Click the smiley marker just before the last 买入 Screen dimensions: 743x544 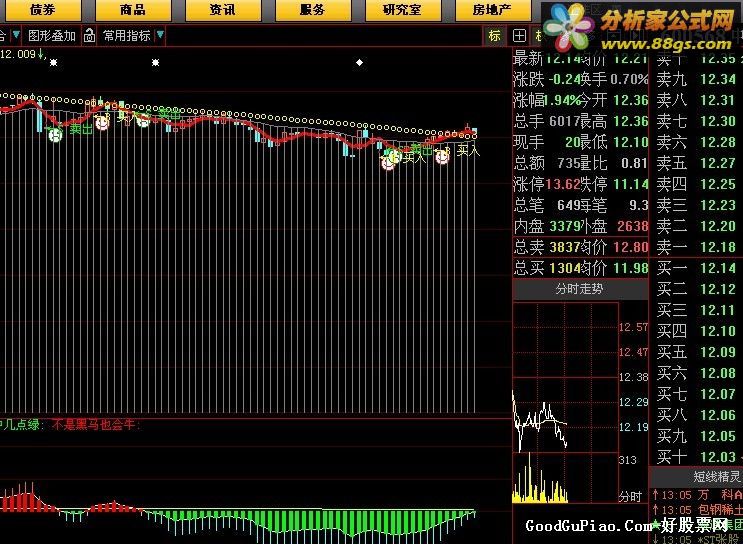tap(442, 157)
